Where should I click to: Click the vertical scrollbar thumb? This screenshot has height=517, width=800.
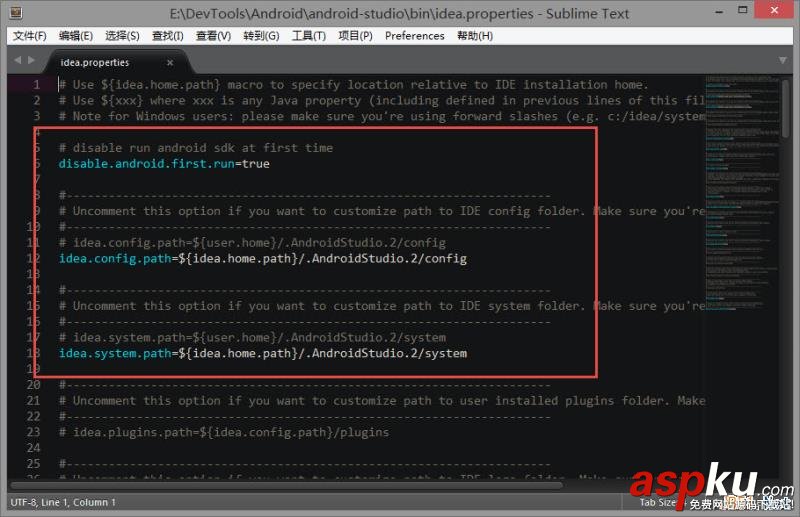[786, 108]
